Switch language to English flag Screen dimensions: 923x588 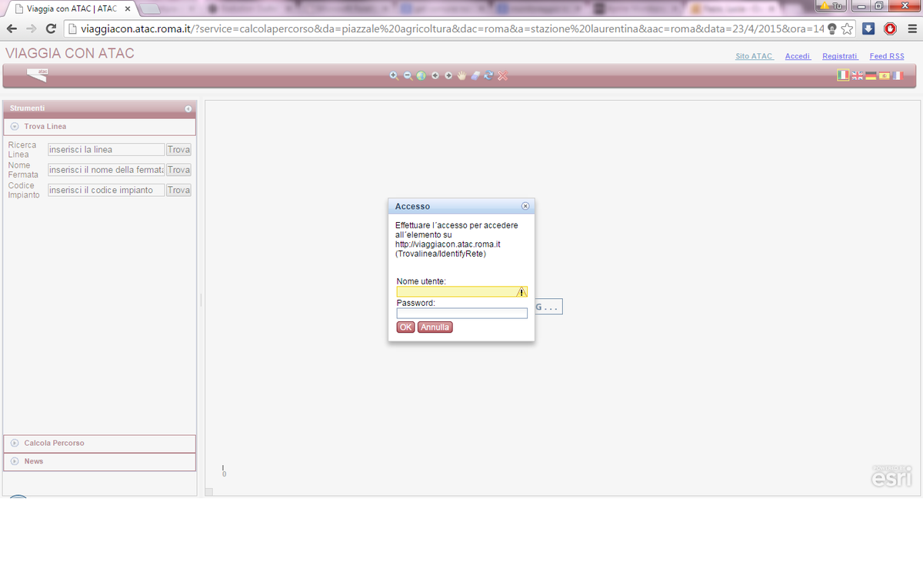click(x=857, y=75)
